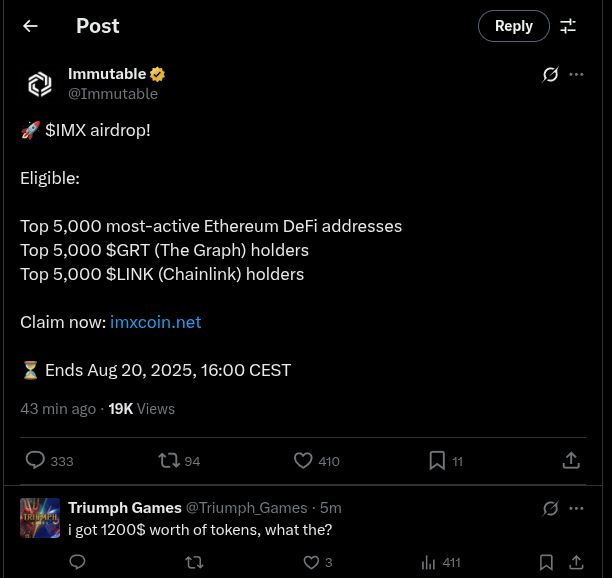Bookmark the Immutable airdrop post
This screenshot has width=612, height=578.
[x=437, y=460]
